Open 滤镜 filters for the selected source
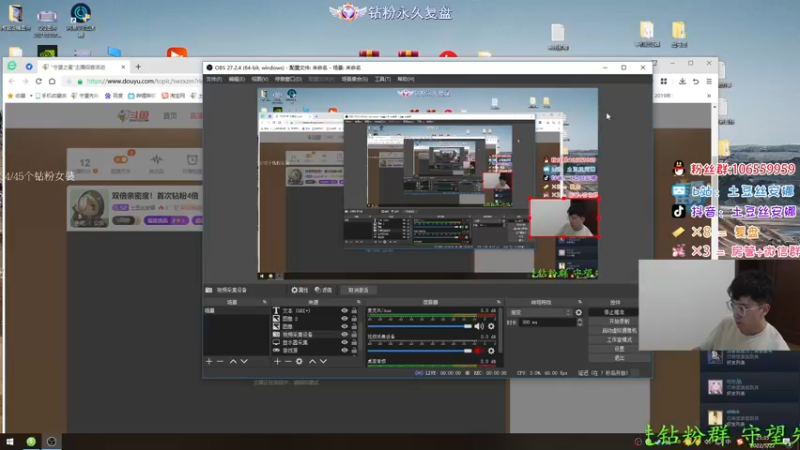The width and height of the screenshot is (800, 450). click(323, 290)
